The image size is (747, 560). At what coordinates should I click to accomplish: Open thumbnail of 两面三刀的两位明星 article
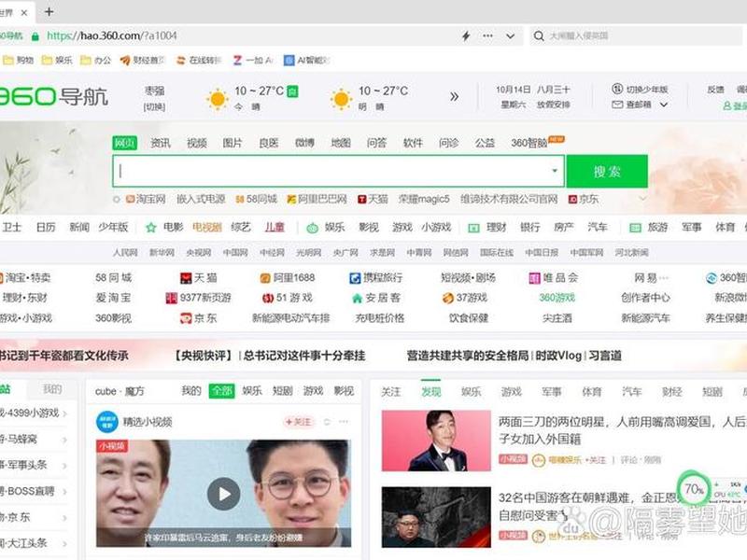pos(436,441)
